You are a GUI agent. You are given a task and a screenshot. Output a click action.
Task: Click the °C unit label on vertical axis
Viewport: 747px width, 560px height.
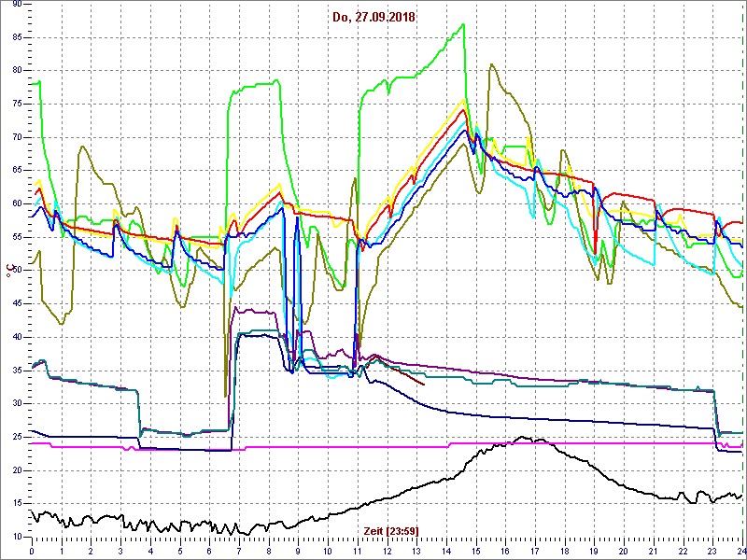(x=8, y=271)
